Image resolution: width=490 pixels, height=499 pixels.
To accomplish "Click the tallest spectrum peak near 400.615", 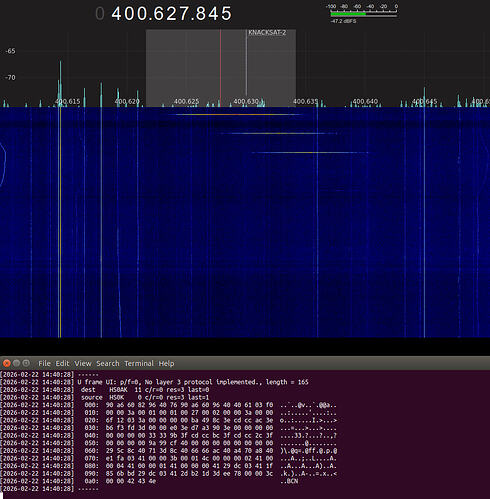I will pos(60,83).
